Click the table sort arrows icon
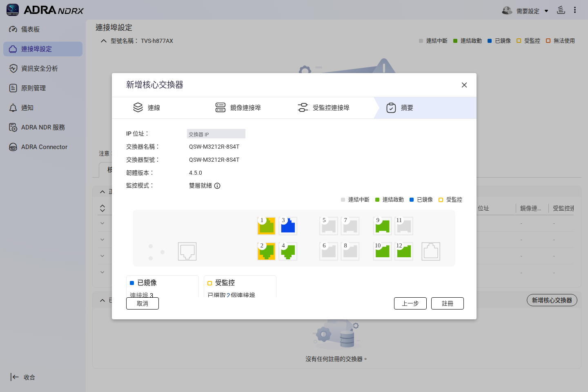The height and width of the screenshot is (392, 588). pyautogui.click(x=102, y=208)
